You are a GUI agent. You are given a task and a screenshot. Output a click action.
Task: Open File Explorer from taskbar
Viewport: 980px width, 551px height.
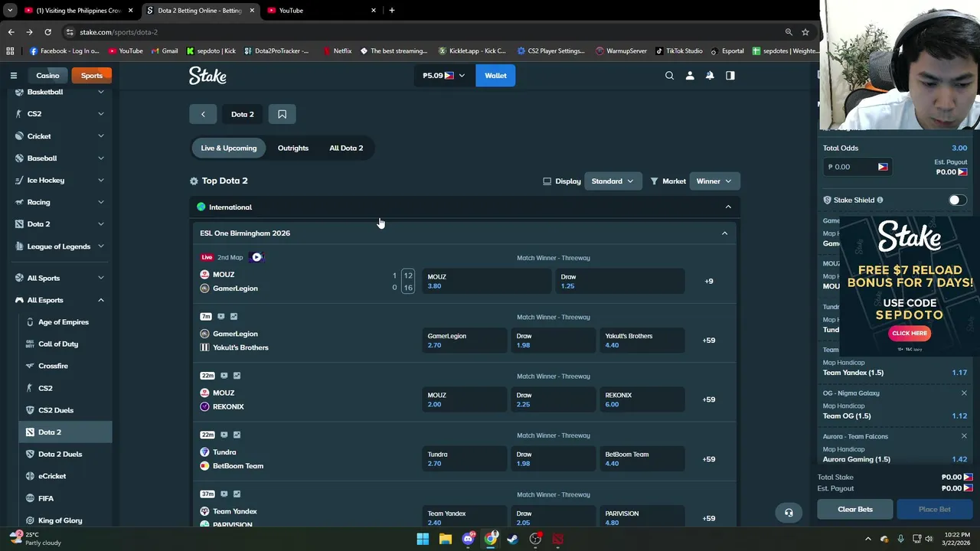click(x=446, y=539)
